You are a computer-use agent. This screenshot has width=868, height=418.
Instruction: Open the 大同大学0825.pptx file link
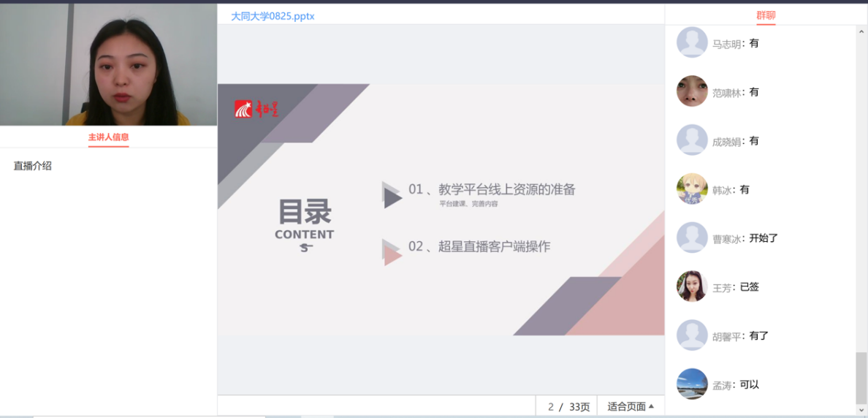[273, 16]
